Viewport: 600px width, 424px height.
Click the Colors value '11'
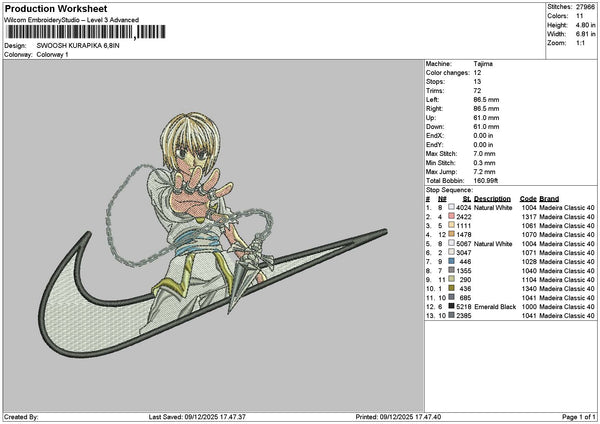point(579,16)
